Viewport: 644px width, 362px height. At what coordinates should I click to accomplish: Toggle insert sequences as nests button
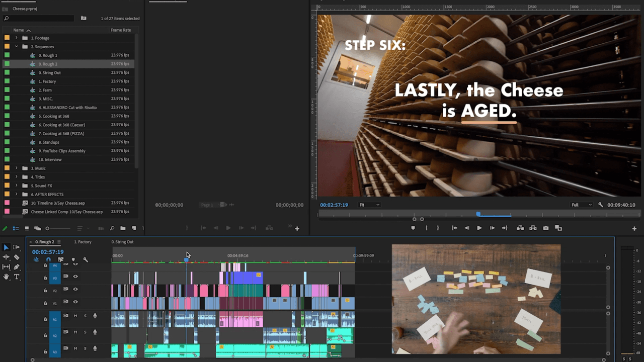click(36, 259)
